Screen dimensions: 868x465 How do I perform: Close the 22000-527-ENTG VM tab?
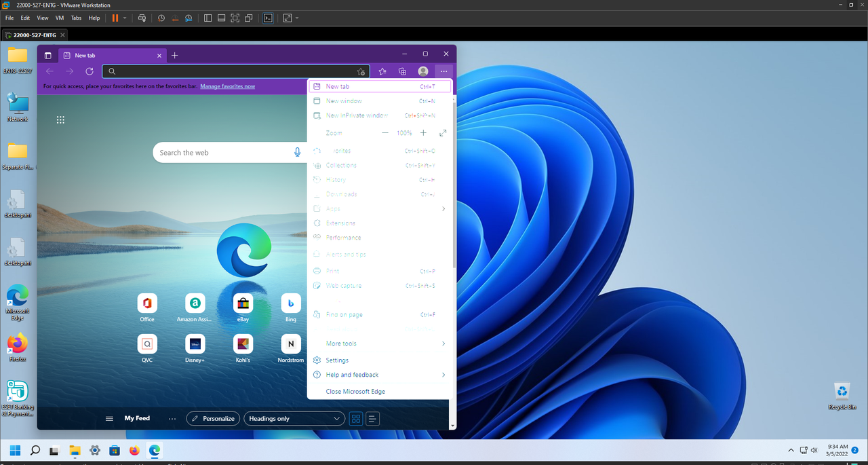(x=62, y=35)
